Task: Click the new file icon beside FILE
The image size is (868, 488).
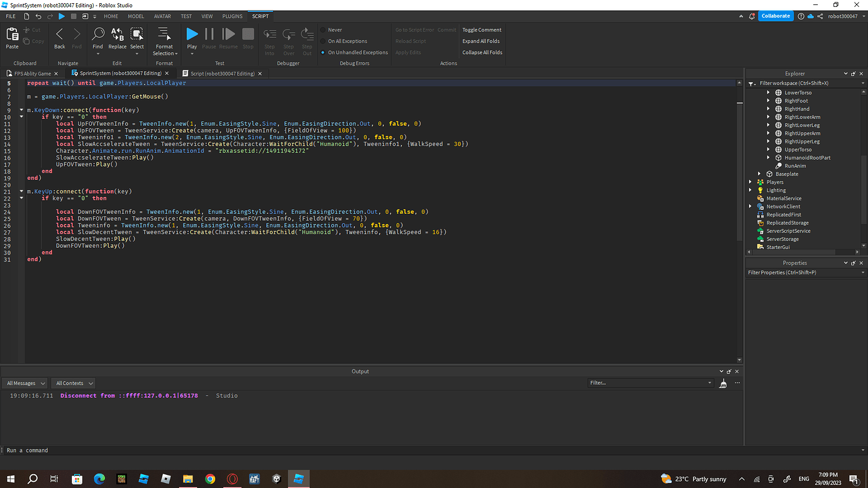Action: click(x=28, y=16)
